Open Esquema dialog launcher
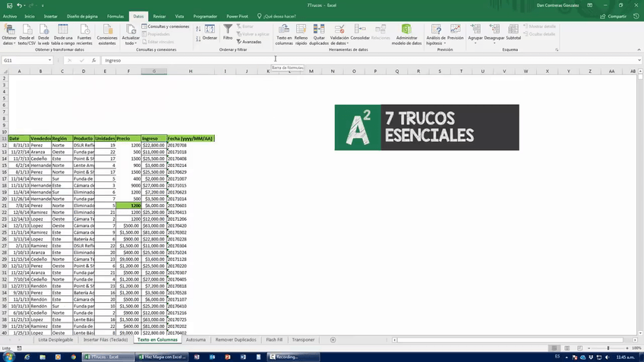Viewport: 644px width, 362px height. coord(557,49)
